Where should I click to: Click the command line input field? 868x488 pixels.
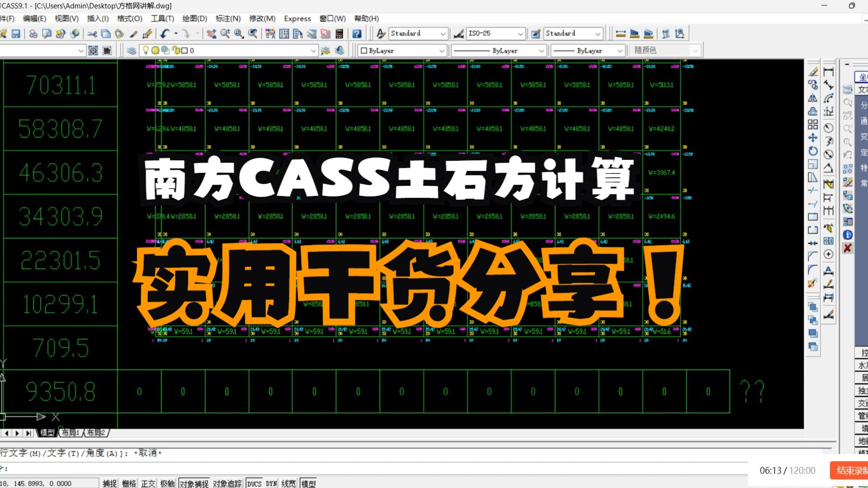tap(375, 468)
